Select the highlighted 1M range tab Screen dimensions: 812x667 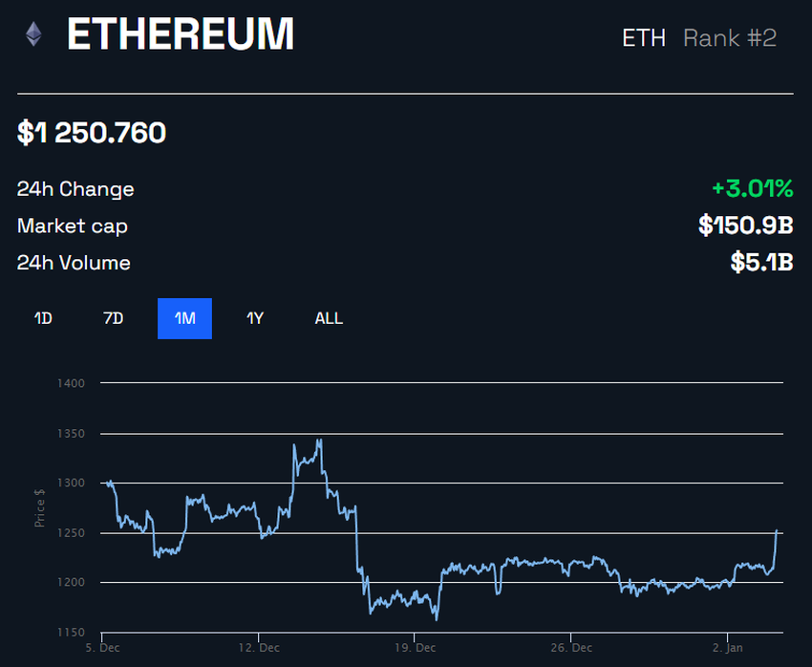click(185, 318)
